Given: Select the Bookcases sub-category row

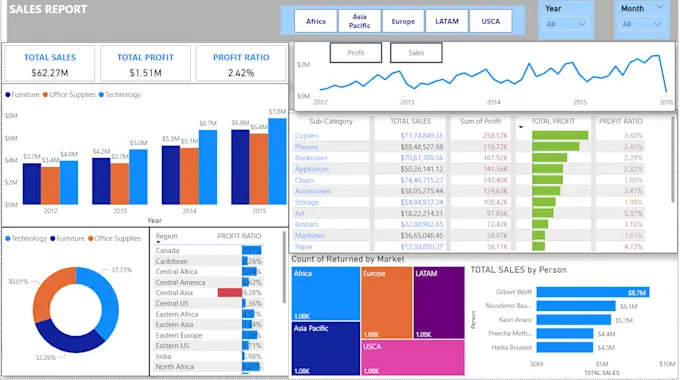Looking at the screenshot, I should coord(468,158).
